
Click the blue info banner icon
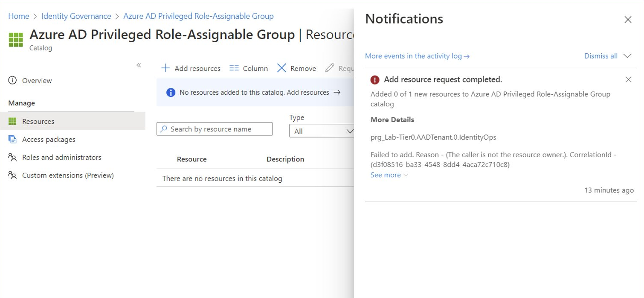click(x=171, y=92)
